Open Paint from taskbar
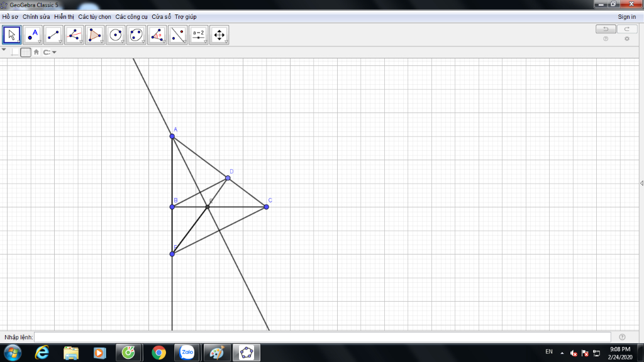This screenshot has height=362, width=644. [217, 353]
